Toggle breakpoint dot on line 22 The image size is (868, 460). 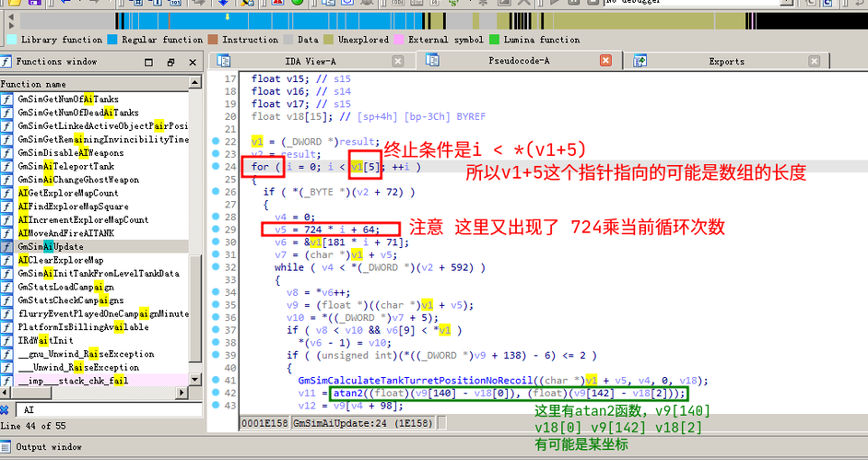(x=216, y=141)
